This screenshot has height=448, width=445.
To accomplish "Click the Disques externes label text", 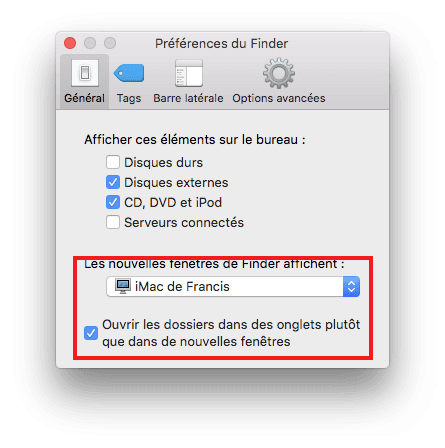I will 176,183.
